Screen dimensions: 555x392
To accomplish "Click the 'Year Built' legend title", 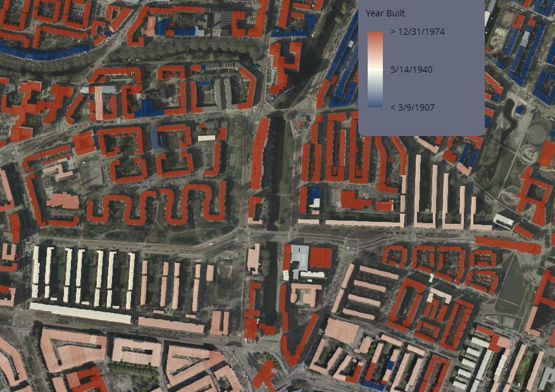I will 385,13.
